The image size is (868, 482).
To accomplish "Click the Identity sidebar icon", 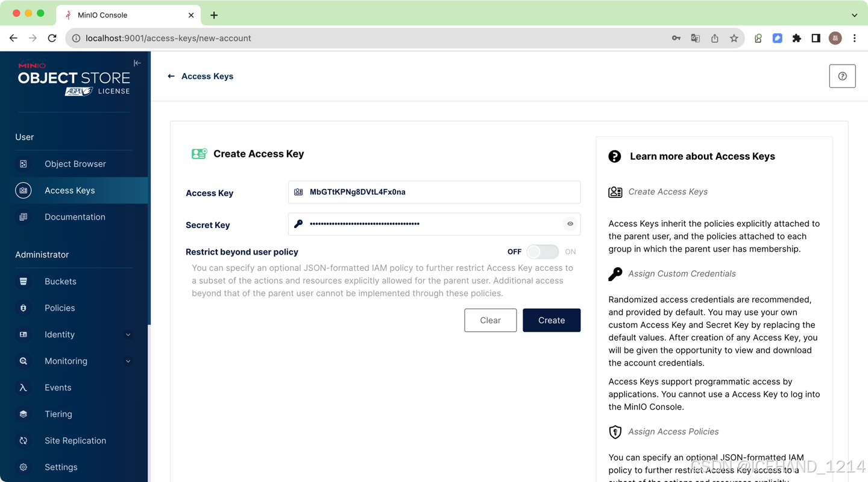I will click(24, 335).
